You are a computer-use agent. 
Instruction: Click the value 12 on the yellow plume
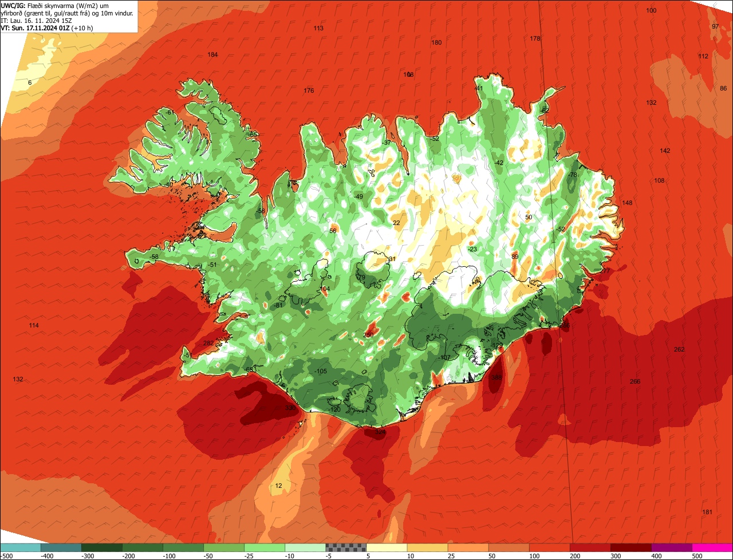click(x=278, y=486)
